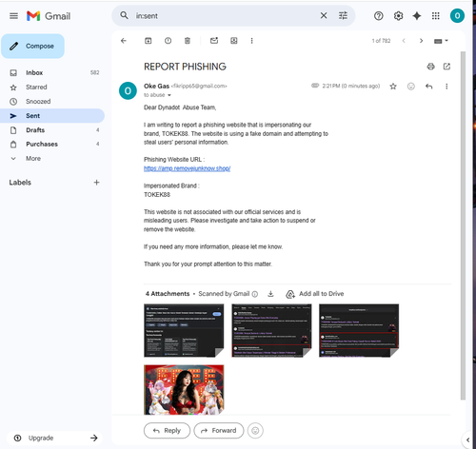Open the phishing website URL link
This screenshot has height=449, width=476.
tap(187, 168)
